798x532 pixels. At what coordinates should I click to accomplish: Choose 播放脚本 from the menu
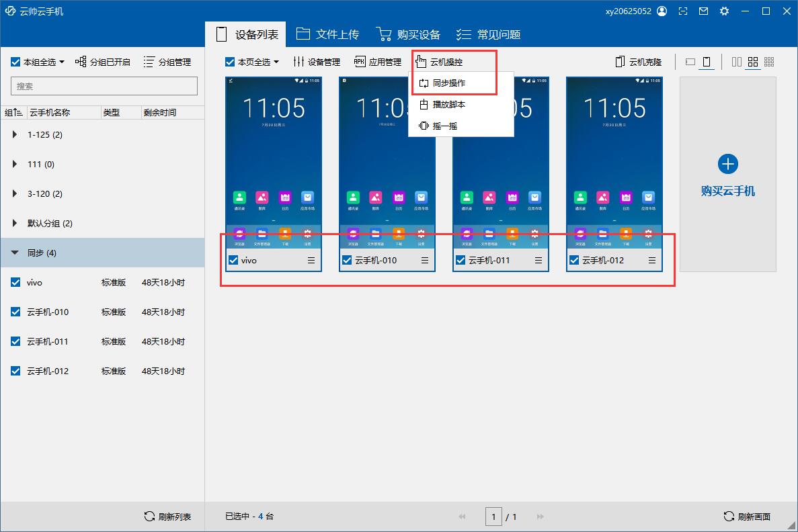click(461, 104)
